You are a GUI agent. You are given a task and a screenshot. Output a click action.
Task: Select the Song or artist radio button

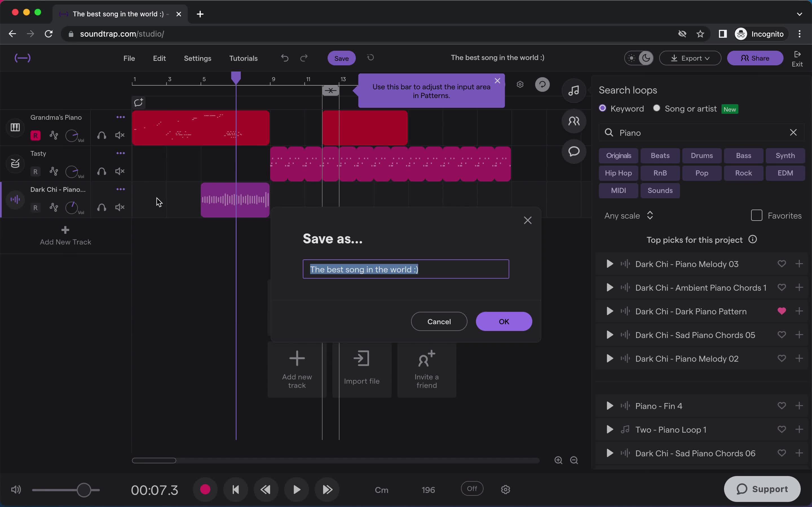tap(656, 108)
